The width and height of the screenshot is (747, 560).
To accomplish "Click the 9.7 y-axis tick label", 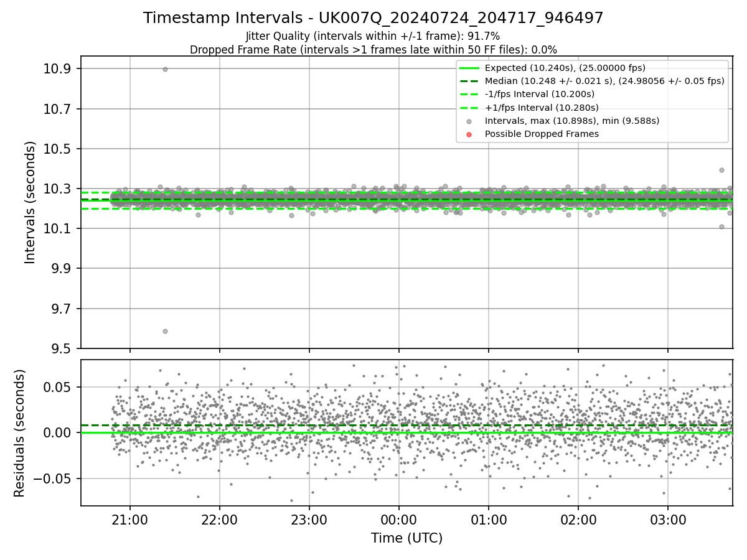I will [x=62, y=309].
